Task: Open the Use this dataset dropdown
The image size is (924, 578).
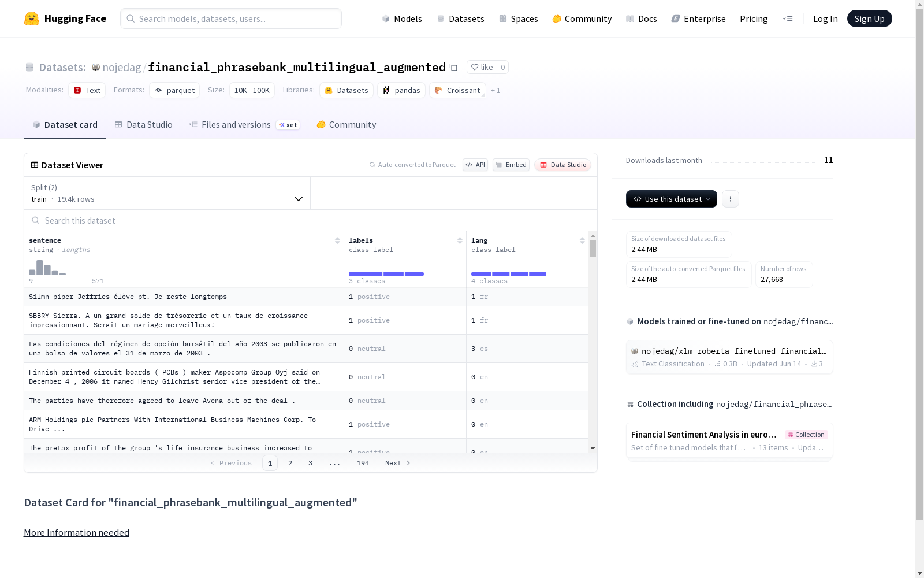Action: (x=672, y=199)
